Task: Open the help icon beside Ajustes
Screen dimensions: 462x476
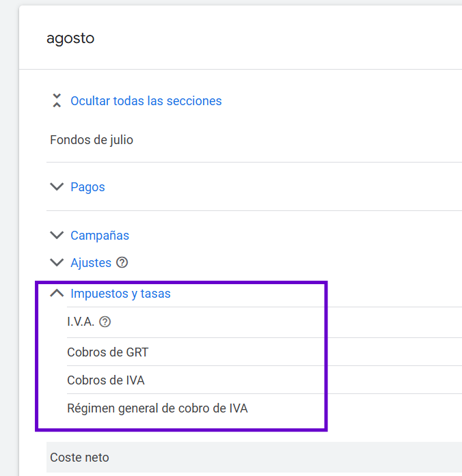Action: tap(122, 262)
